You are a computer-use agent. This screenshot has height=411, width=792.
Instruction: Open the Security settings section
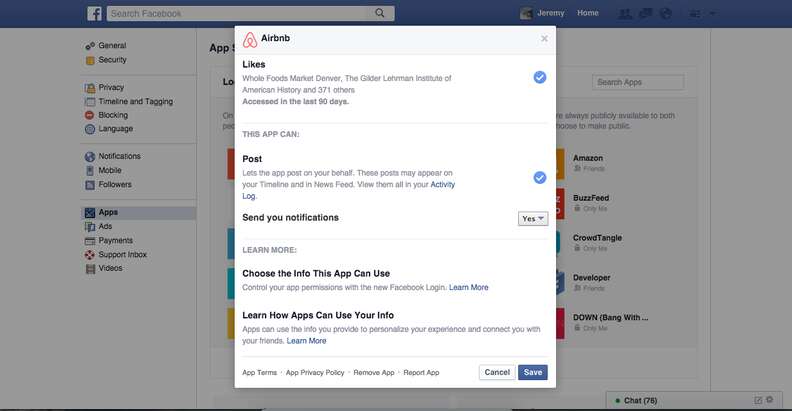tap(112, 60)
